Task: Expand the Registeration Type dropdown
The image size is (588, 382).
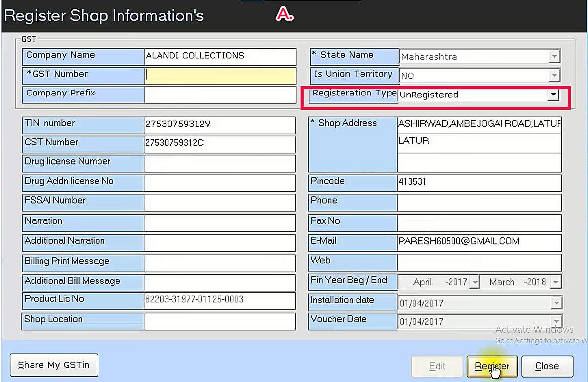Action: click(x=553, y=95)
